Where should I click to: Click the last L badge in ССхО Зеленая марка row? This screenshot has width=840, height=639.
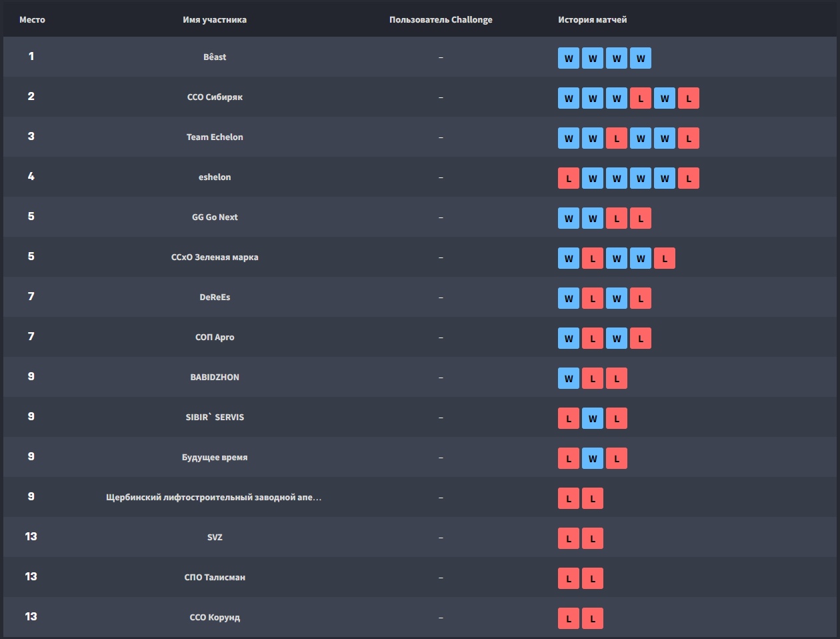coord(665,258)
